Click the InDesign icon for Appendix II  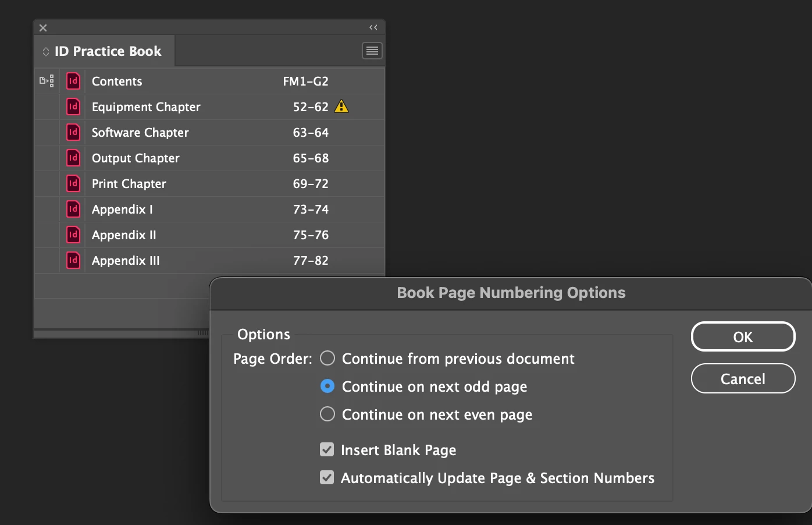click(73, 235)
